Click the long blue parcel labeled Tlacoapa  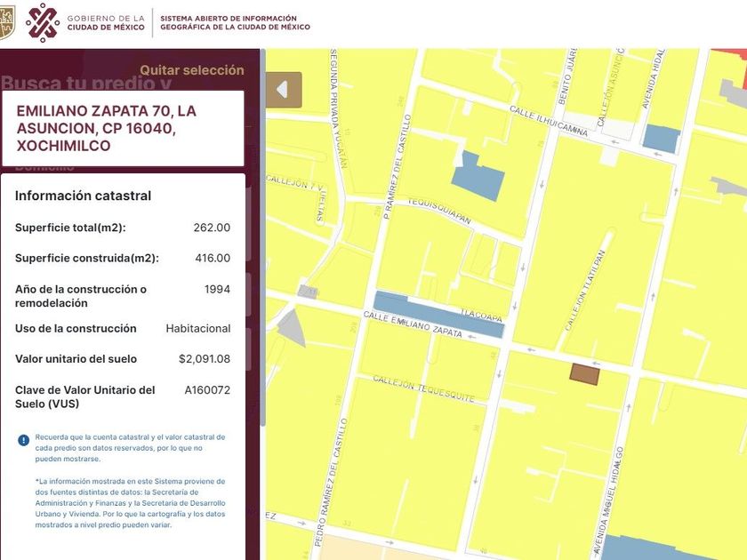(x=438, y=315)
